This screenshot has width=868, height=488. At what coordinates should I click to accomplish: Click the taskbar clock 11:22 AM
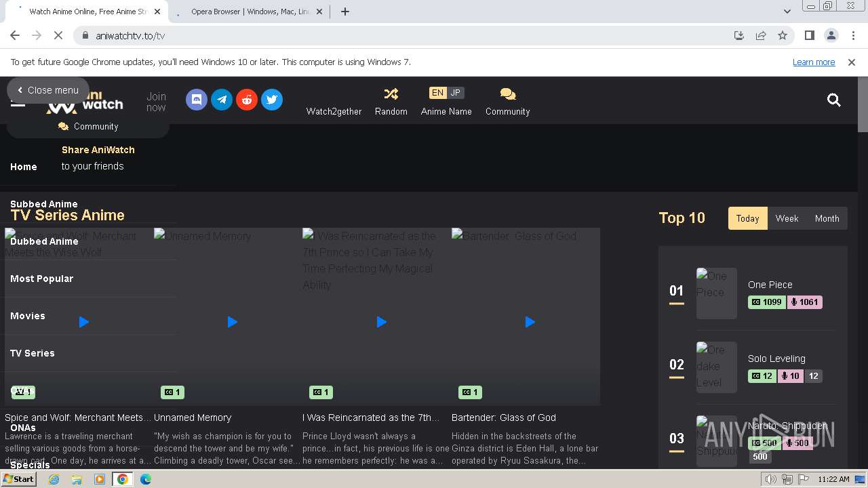(x=833, y=479)
